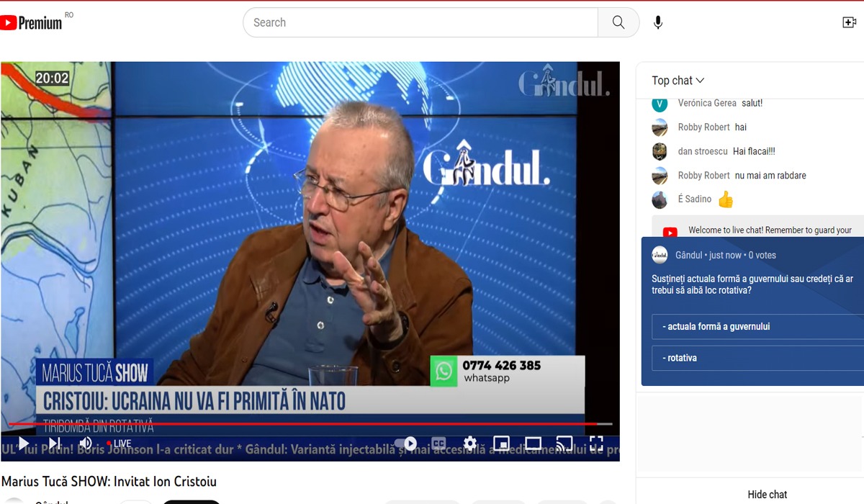The height and width of the screenshot is (504, 864).
Task: Enter full screen mode
Action: coord(596,443)
